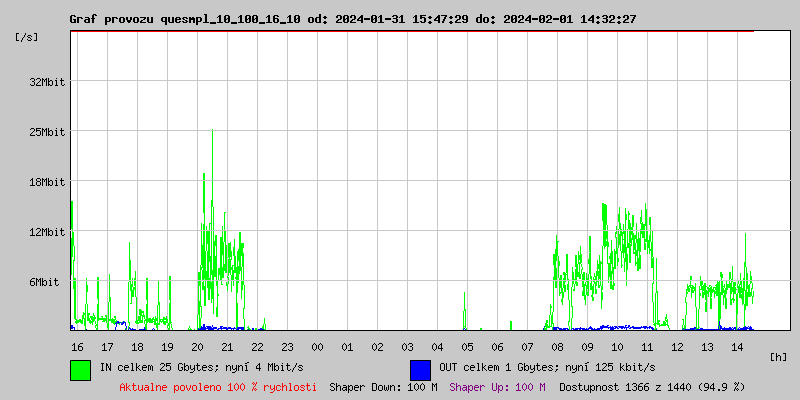The image size is (800, 400).
Task: Select the 25Mbit y-axis label
Action: click(47, 132)
